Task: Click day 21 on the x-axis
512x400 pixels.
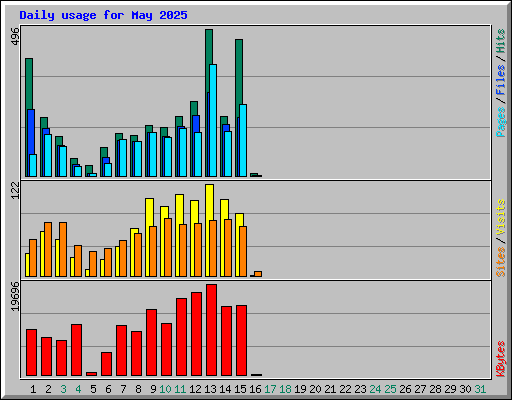Action: [330, 389]
